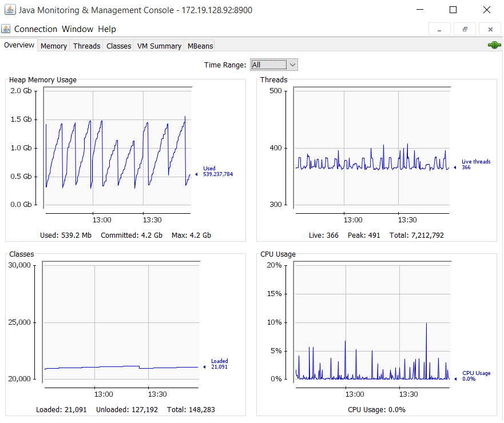Click the 'Committed: 4.2 Gb' text
The image size is (504, 423).
click(132, 235)
